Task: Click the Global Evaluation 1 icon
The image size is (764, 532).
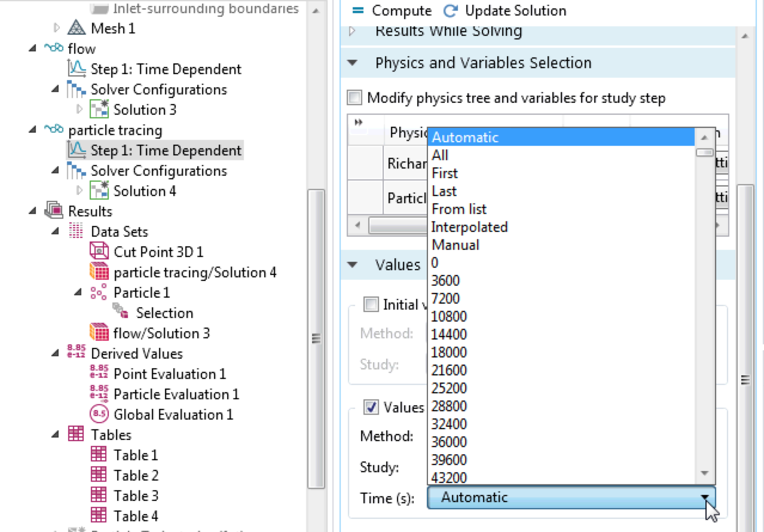Action: [99, 414]
